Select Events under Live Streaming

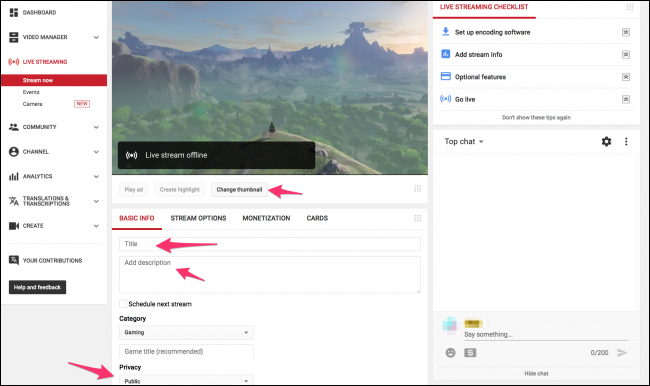point(31,92)
